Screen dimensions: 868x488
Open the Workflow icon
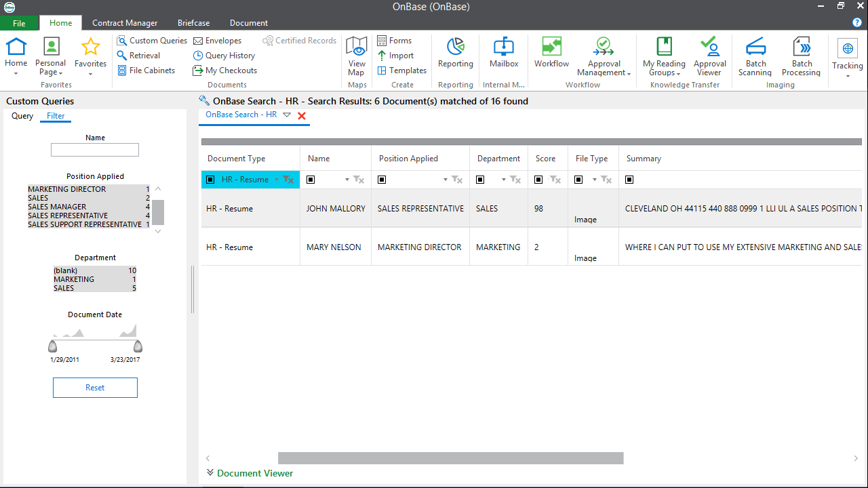click(551, 53)
